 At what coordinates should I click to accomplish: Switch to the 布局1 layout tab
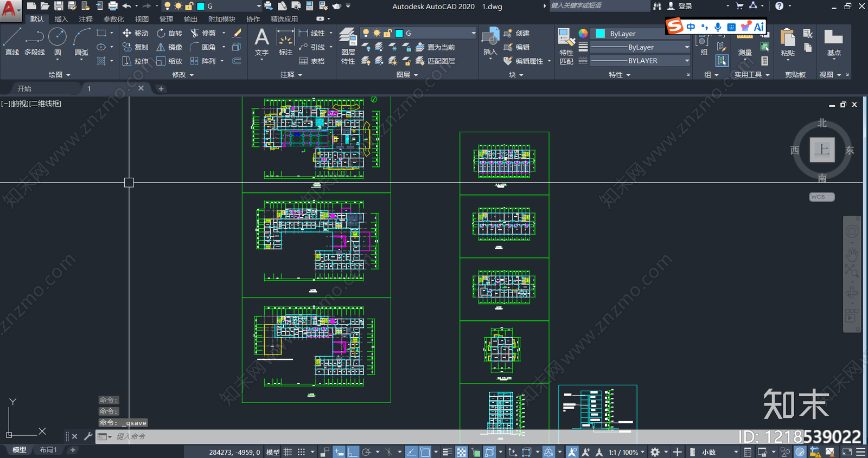pos(48,450)
